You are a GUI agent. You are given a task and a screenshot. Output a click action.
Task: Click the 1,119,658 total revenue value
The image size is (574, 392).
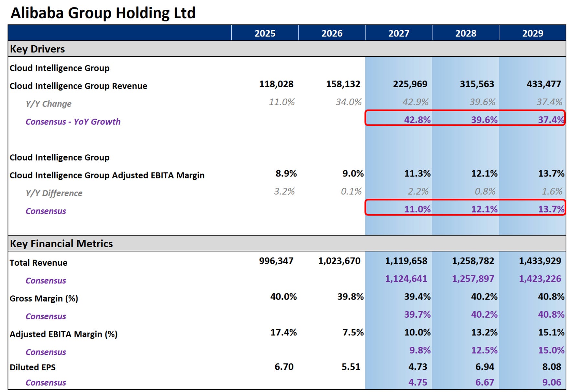pos(406,261)
